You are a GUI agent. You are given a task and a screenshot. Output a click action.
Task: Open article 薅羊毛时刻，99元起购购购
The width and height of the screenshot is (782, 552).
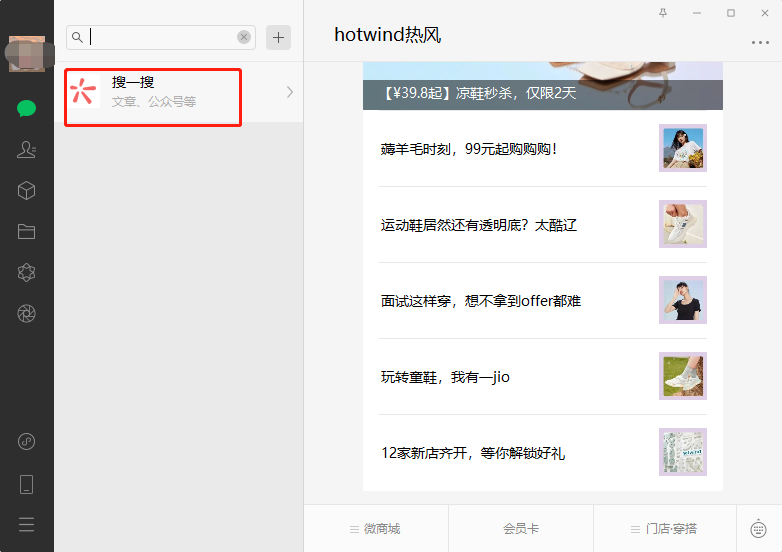coord(543,148)
